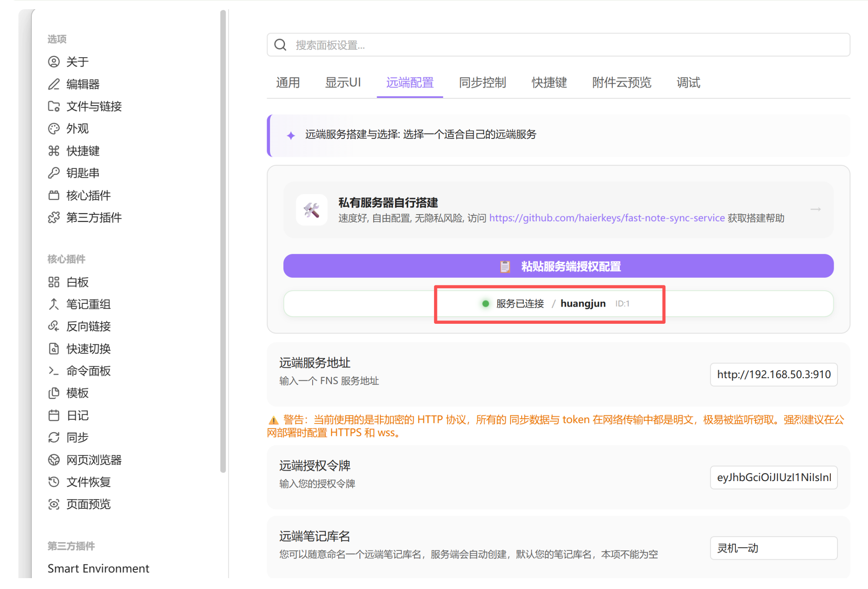
Task: Click 粘贴服务端授权配置 button
Action: point(558,266)
